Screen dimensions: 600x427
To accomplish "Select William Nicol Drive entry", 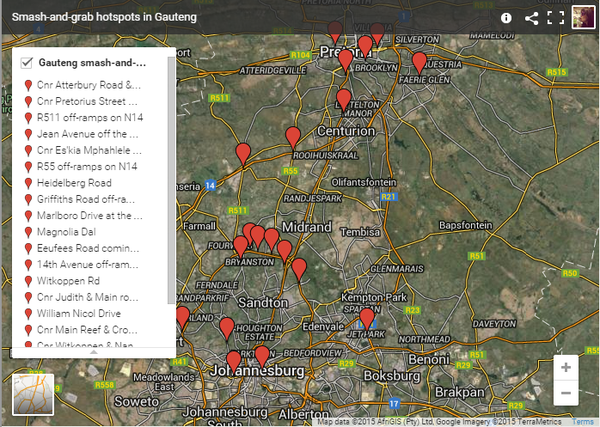I will (x=79, y=313).
